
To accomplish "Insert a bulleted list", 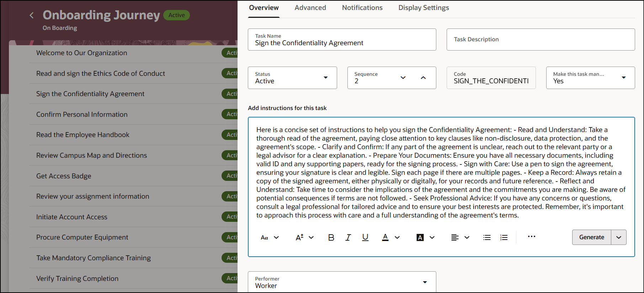I will pyautogui.click(x=487, y=237).
